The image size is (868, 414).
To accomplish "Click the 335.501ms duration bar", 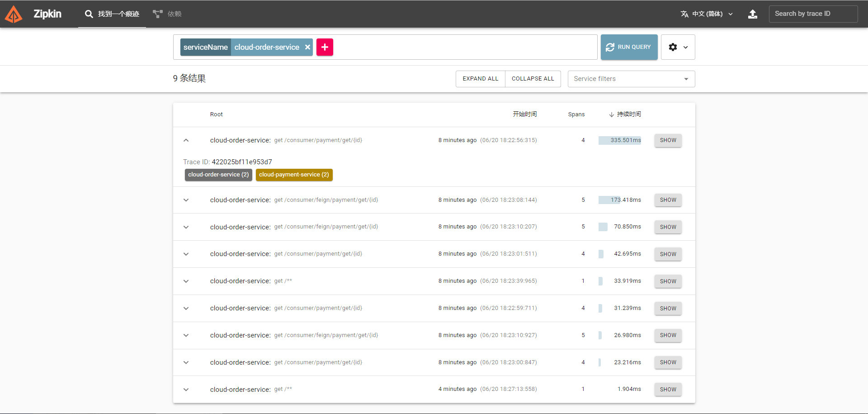I will coord(620,140).
